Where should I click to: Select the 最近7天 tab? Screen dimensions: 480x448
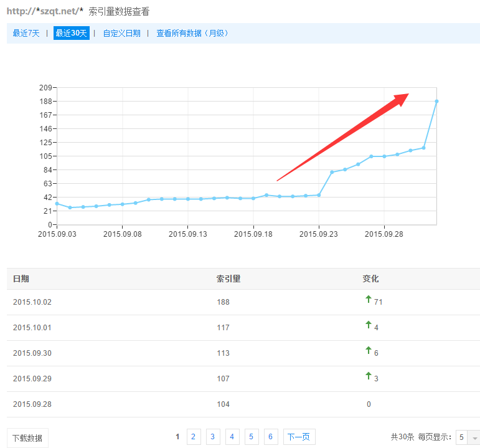tap(26, 33)
